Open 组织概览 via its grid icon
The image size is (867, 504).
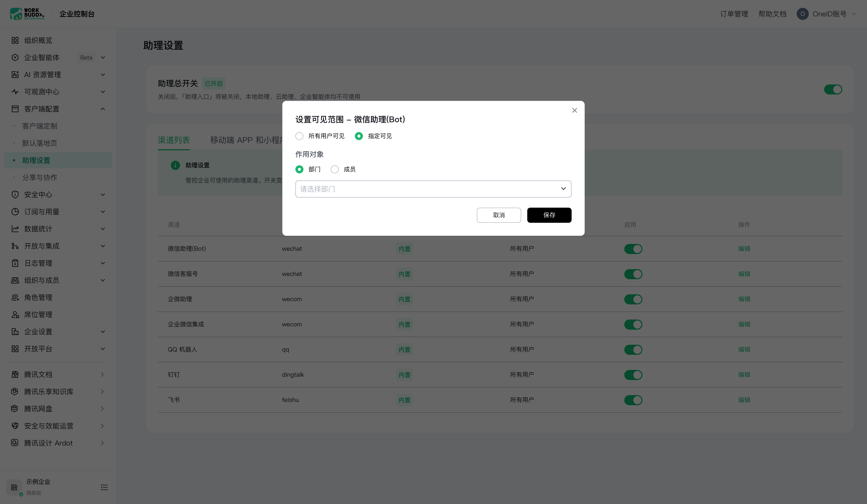coord(15,40)
